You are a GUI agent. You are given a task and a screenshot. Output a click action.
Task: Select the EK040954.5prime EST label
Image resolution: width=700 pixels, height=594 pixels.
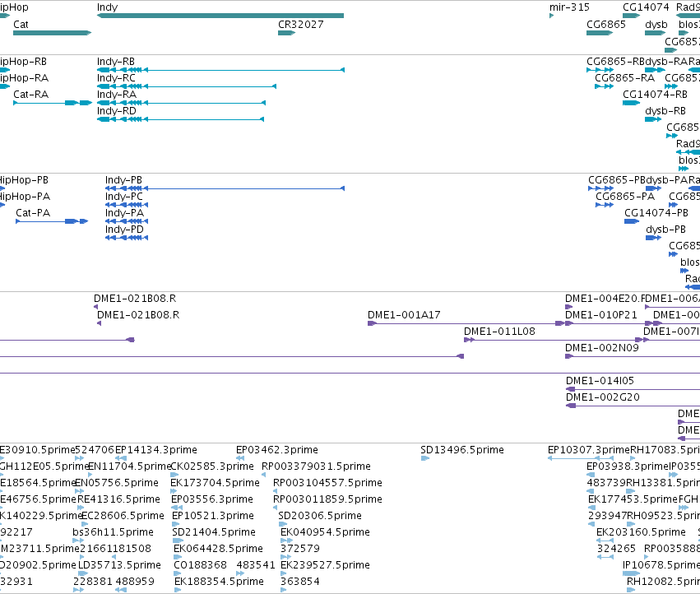[325, 532]
